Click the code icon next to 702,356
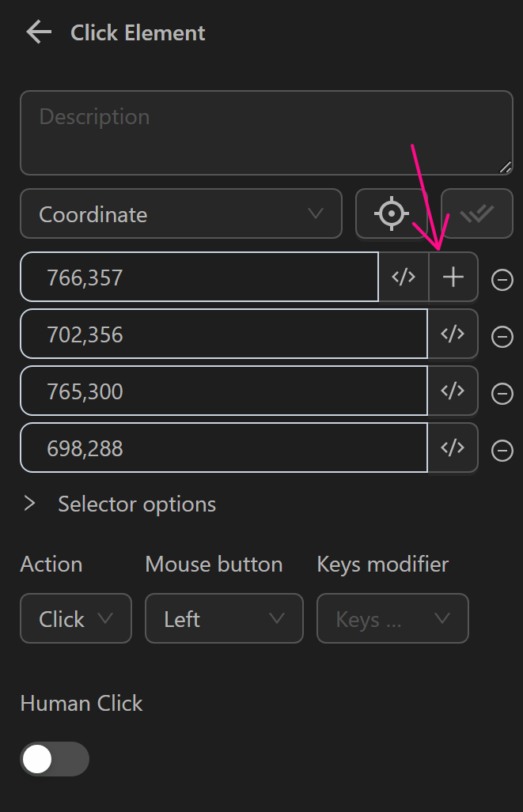This screenshot has width=523, height=812. click(x=453, y=334)
